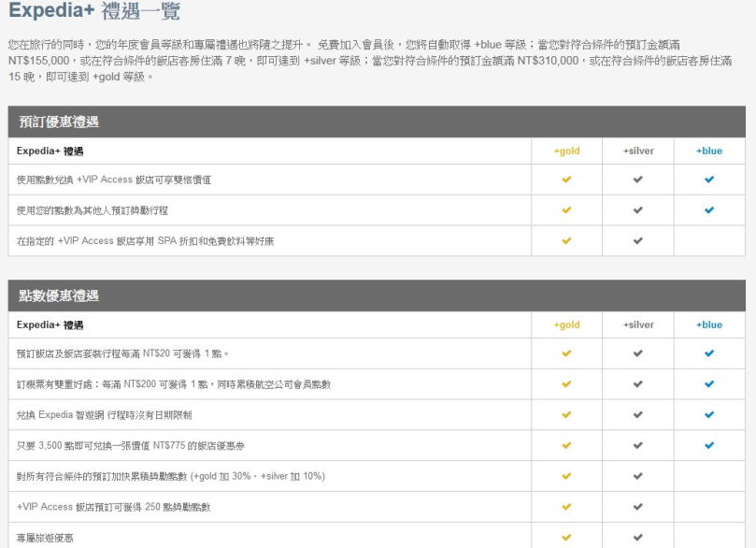756x548 pixels.
Task: Click gold checkmark for +VIP Access 雙倍價值 row
Action: pyautogui.click(x=566, y=180)
